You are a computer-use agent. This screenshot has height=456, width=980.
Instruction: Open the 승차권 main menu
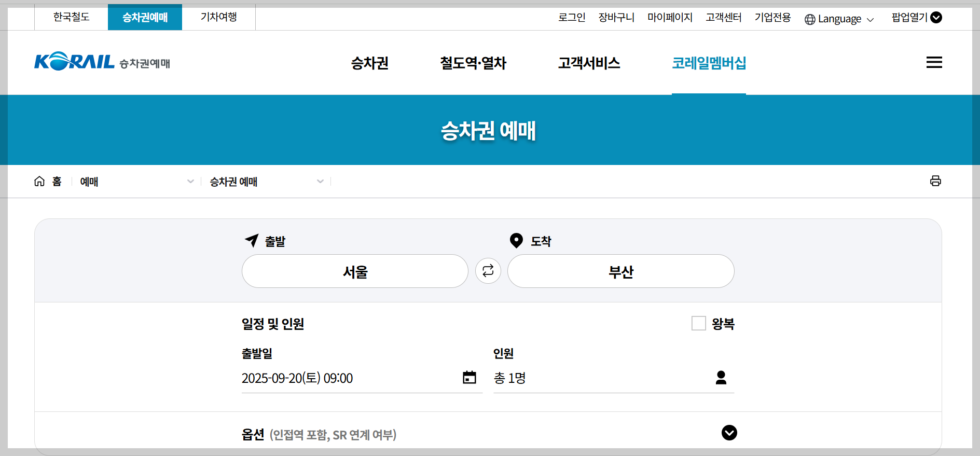point(369,63)
